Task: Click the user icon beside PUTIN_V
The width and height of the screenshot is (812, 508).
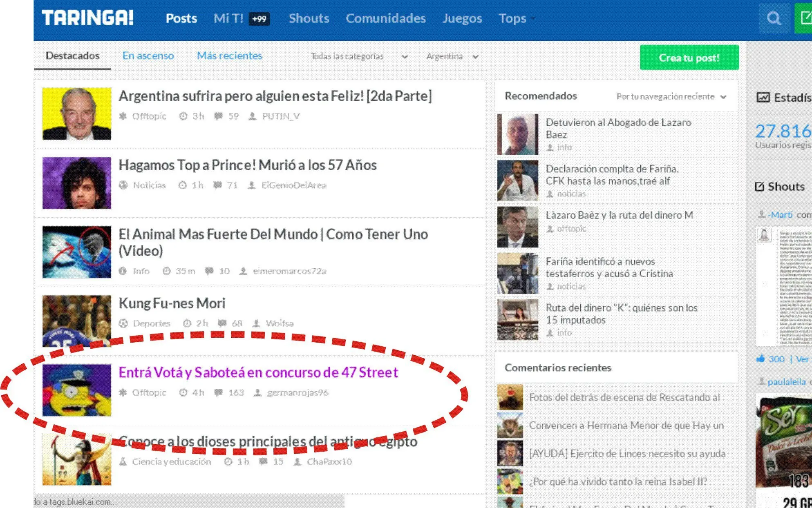Action: pyautogui.click(x=253, y=116)
